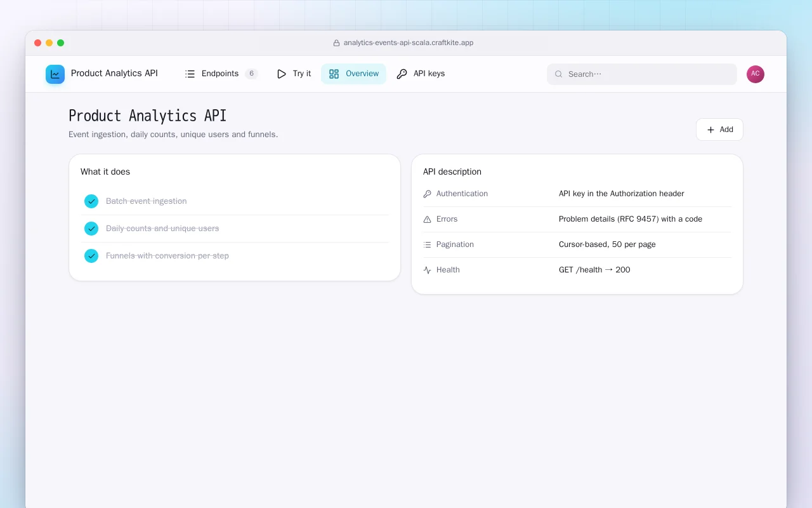Click the magnifier icon in the search box
The image size is (812, 508).
559,74
